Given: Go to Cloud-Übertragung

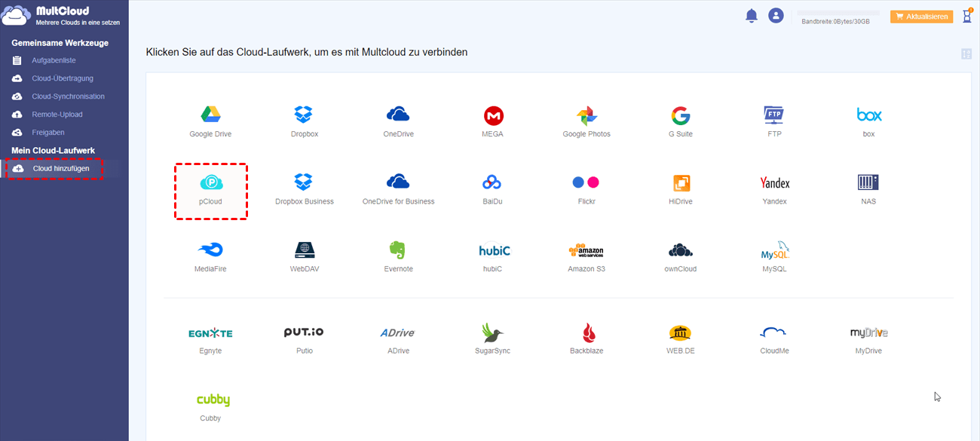Looking at the screenshot, I should 63,78.
